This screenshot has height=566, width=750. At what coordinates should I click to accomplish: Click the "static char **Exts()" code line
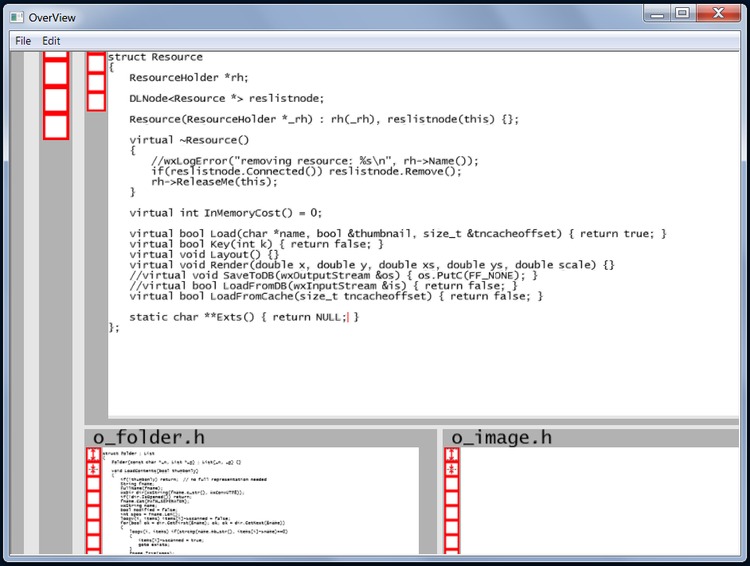pyautogui.click(x=240, y=317)
